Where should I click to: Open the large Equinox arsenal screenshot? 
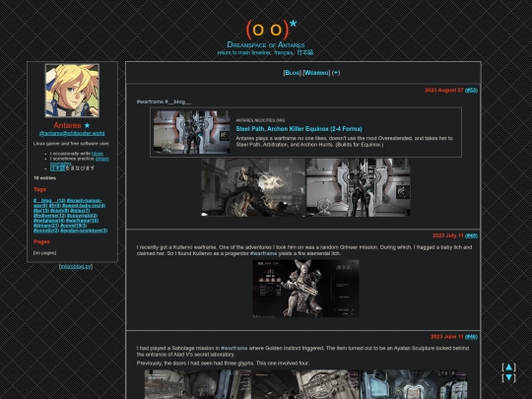[x=359, y=187]
